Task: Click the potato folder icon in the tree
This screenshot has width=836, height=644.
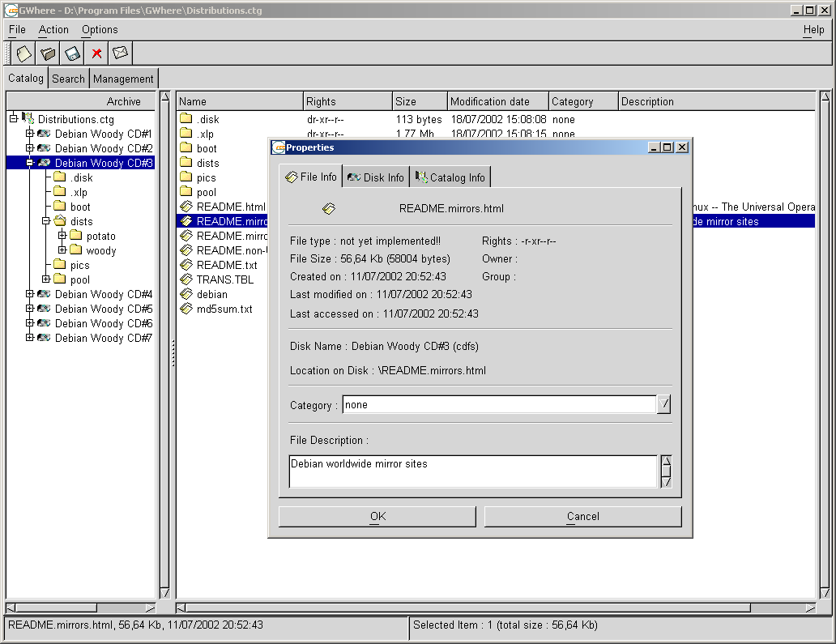Action: 76,235
